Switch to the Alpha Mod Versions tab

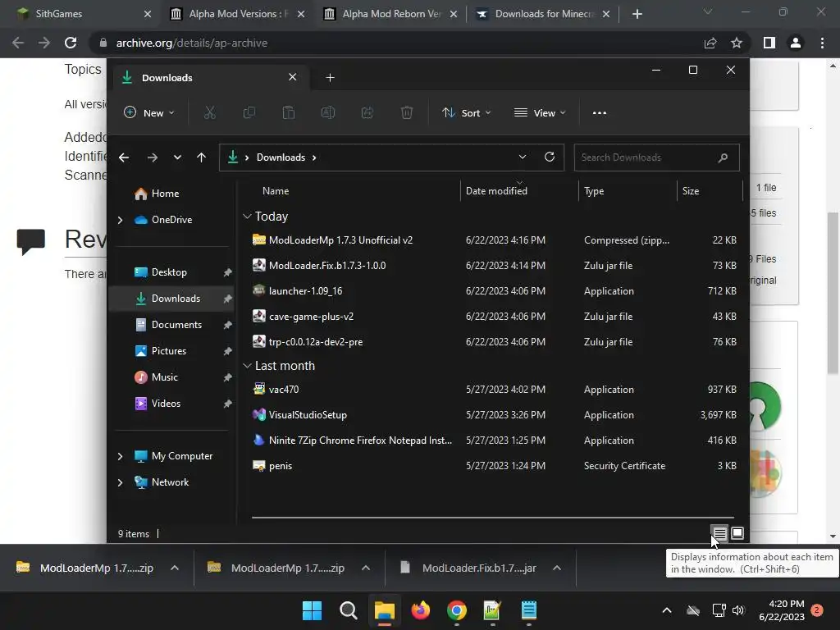click(239, 14)
